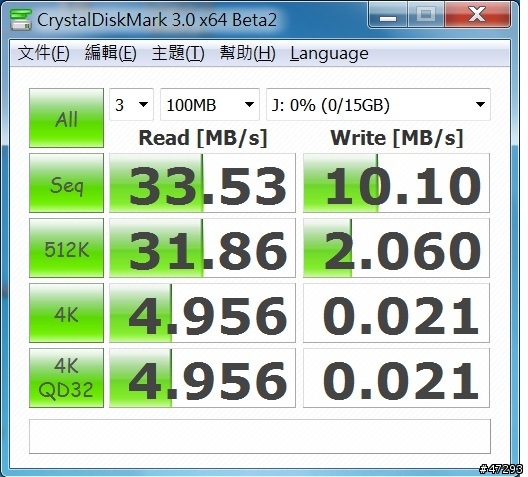Start the 512K benchmark test
The height and width of the screenshot is (477, 528).
[x=66, y=248]
